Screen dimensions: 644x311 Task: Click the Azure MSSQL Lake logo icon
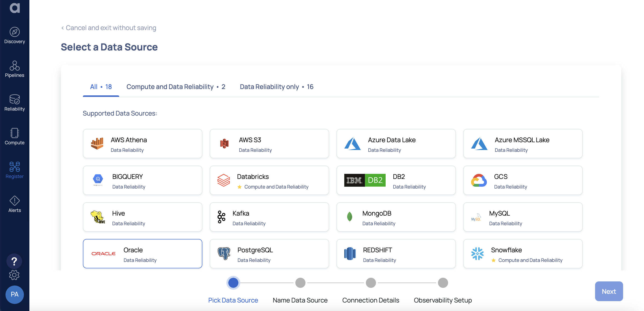pyautogui.click(x=479, y=144)
